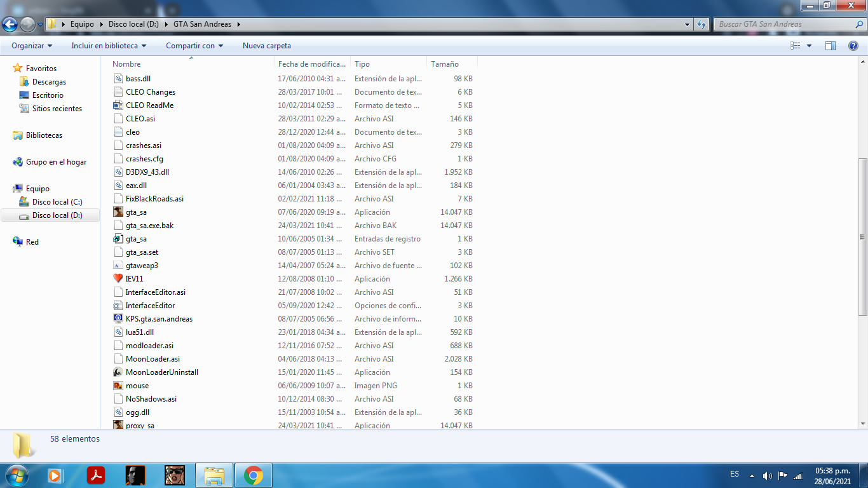
Task: Click the file list vertical scrollbar
Action: (x=862, y=238)
